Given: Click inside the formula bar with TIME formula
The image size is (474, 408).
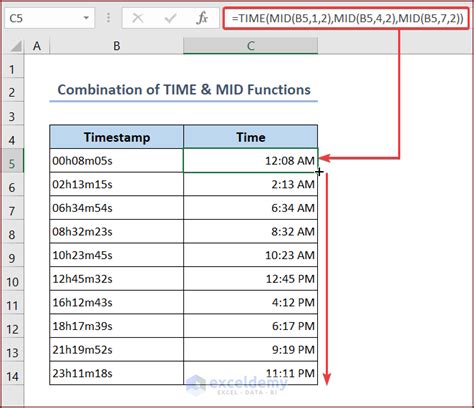Looking at the screenshot, I should coord(347,18).
